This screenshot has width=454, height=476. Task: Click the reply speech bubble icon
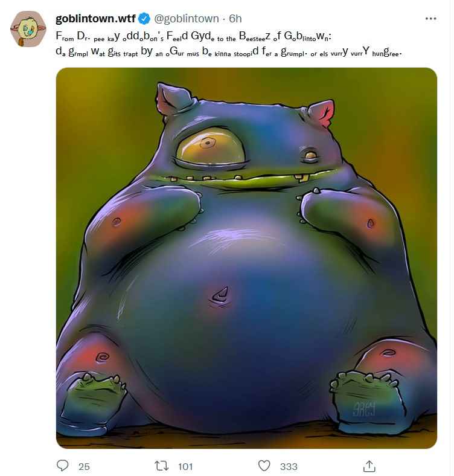(x=63, y=465)
